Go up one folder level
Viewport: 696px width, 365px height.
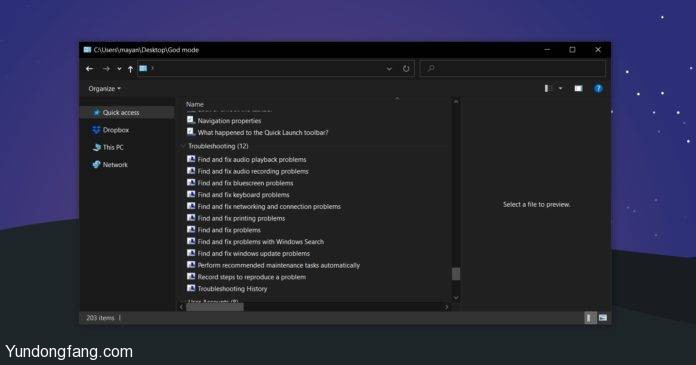pyautogui.click(x=130, y=69)
